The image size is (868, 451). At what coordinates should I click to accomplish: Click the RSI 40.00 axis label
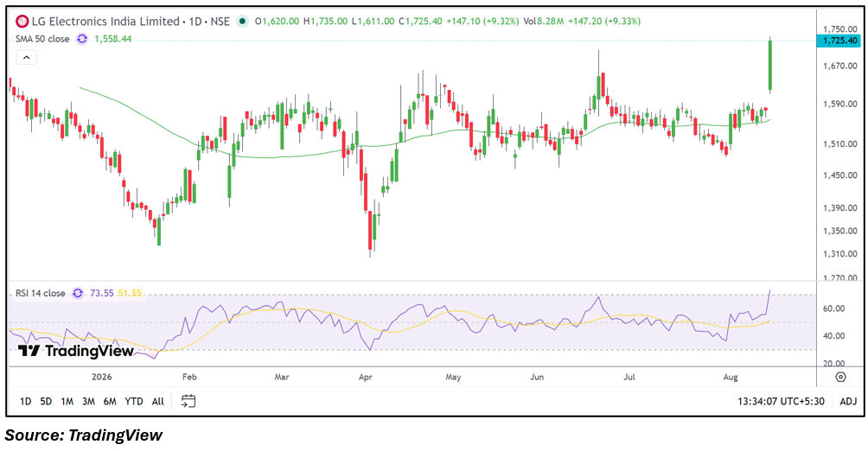click(x=833, y=336)
